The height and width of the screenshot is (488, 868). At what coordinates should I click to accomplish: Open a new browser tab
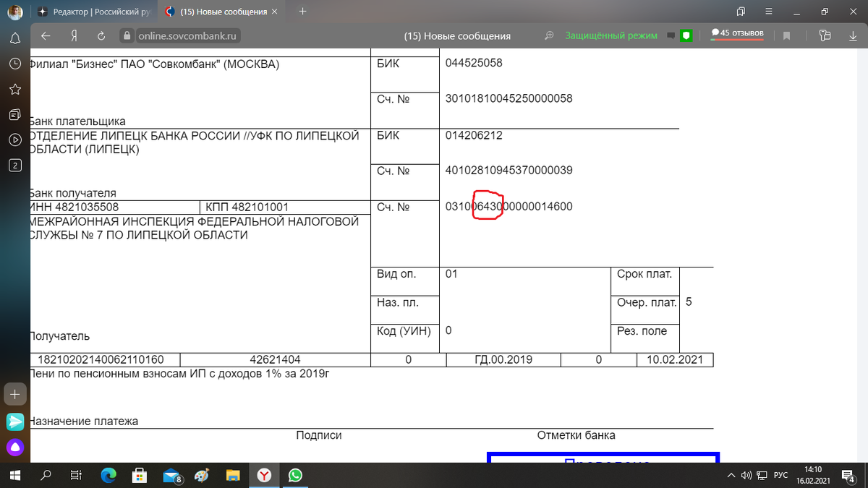(302, 12)
